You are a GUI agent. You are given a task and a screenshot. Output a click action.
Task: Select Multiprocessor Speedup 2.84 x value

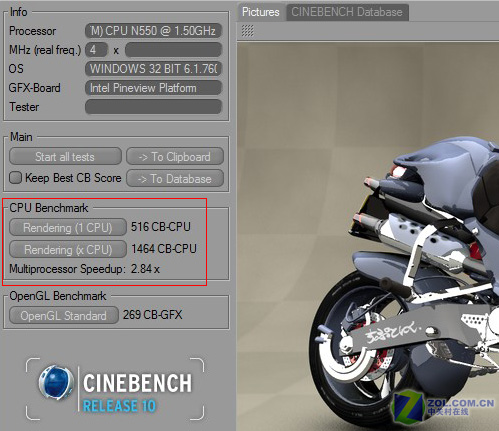point(145,269)
